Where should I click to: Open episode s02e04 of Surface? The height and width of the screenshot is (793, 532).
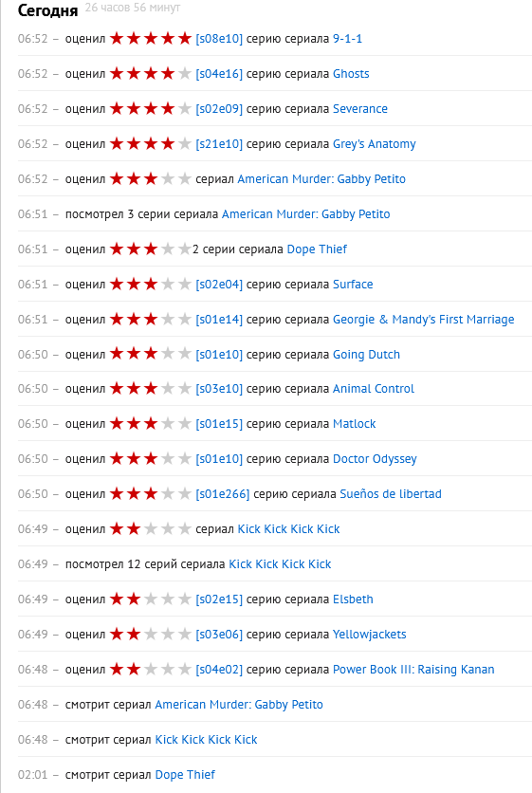[219, 285]
